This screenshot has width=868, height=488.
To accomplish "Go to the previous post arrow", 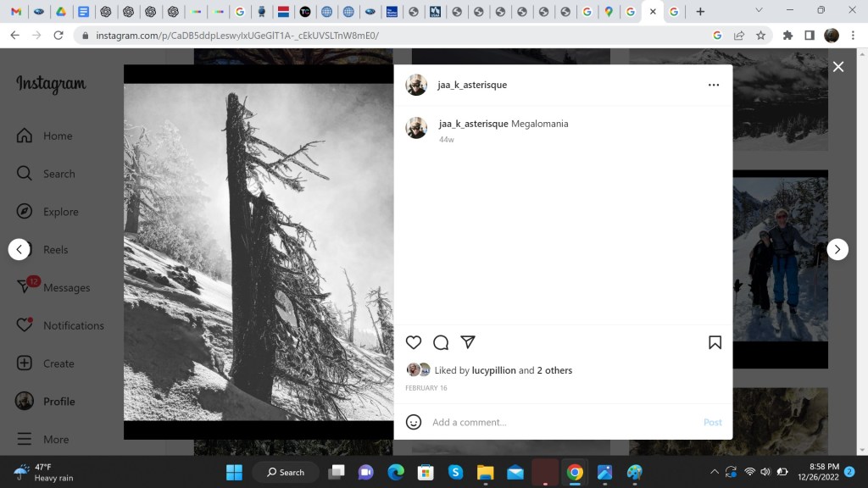I will (x=19, y=249).
